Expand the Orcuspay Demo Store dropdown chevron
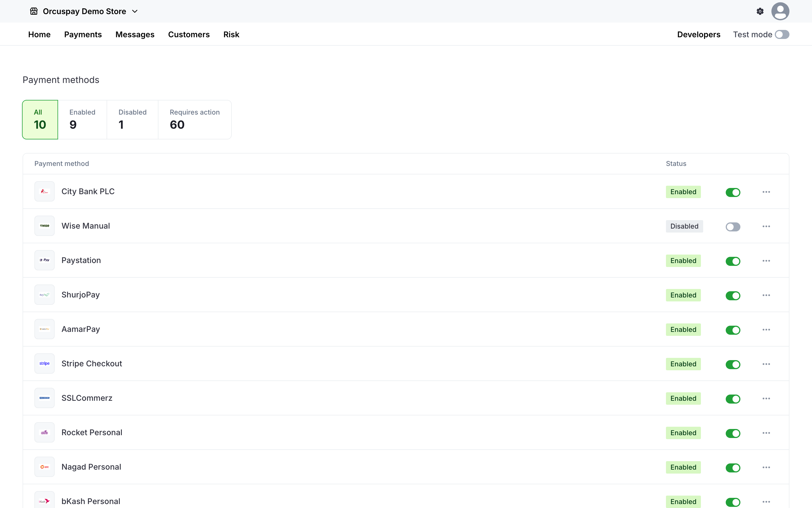 tap(135, 11)
